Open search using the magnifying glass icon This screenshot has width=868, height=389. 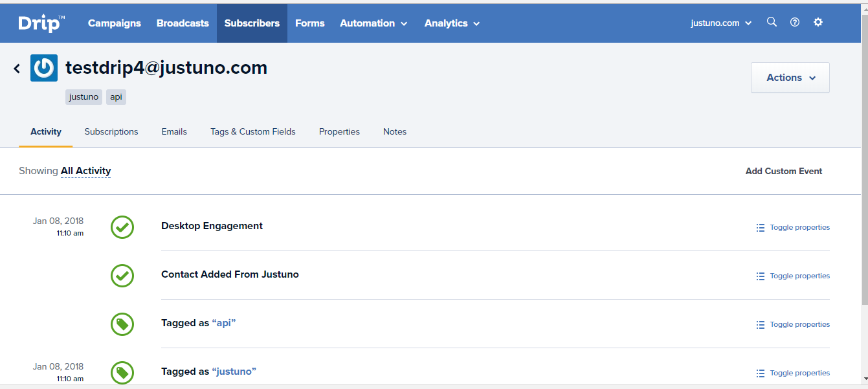(x=772, y=22)
